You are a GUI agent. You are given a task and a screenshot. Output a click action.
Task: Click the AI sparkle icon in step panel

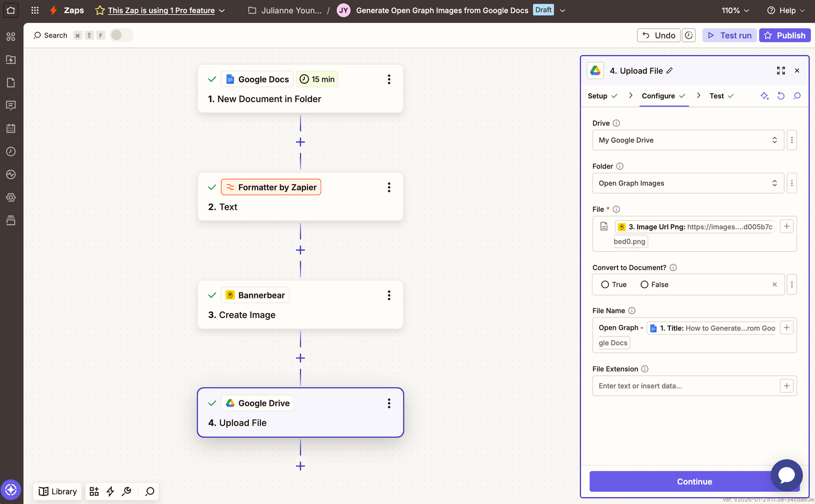764,96
